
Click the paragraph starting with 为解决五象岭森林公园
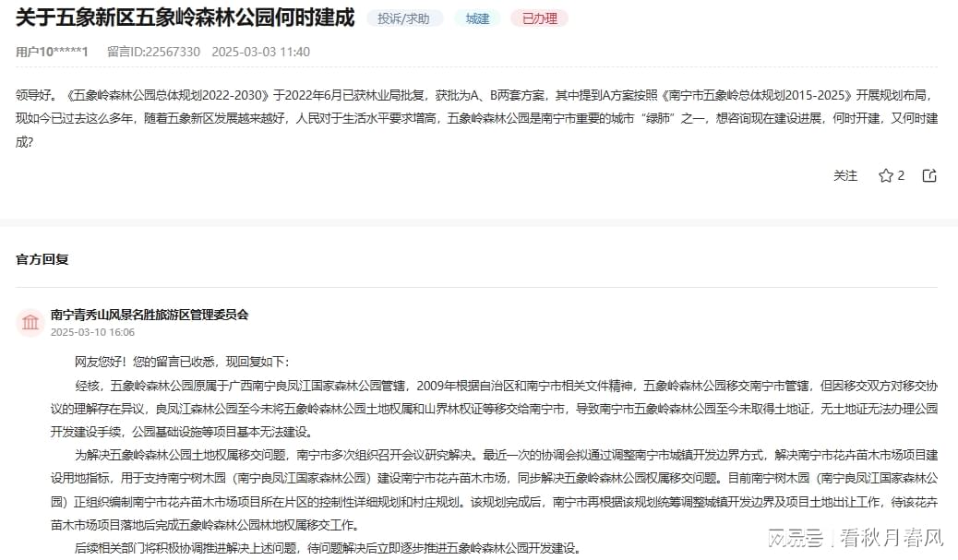(494, 490)
